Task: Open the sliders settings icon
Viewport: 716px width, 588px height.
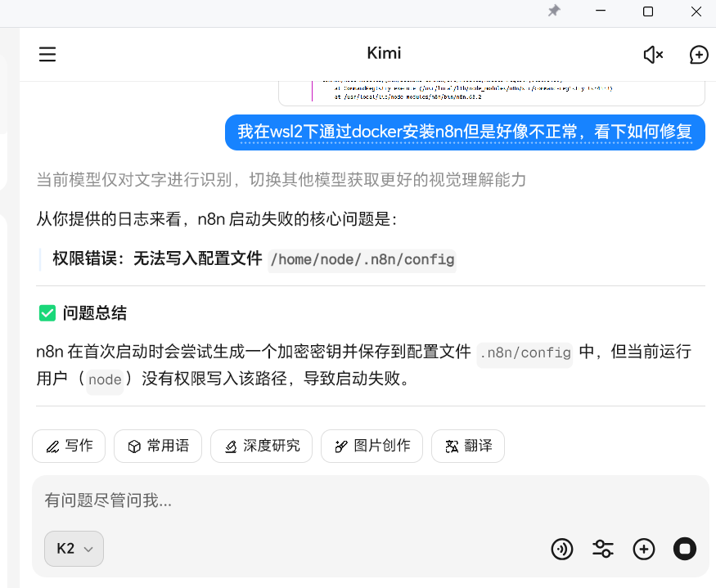Action: click(603, 549)
